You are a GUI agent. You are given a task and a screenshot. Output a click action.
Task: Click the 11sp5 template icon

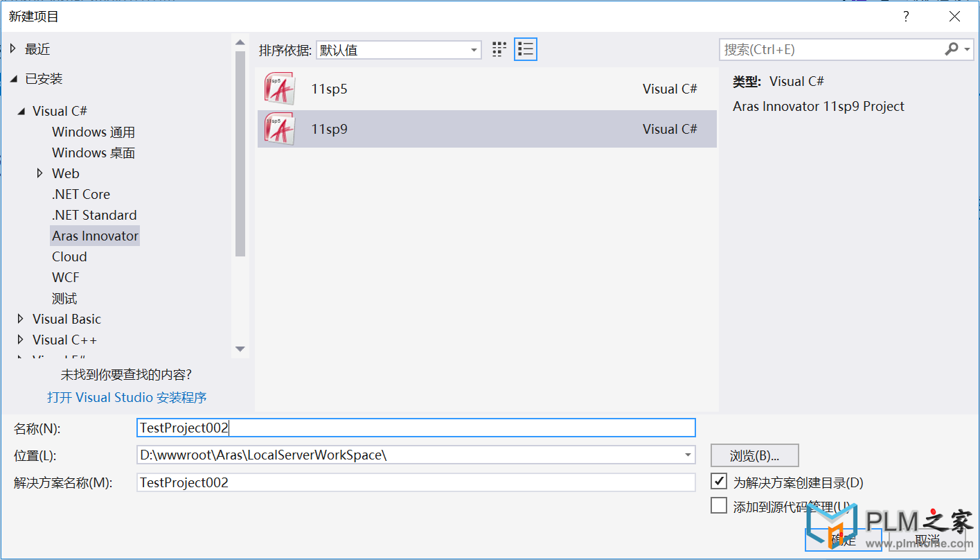point(279,89)
